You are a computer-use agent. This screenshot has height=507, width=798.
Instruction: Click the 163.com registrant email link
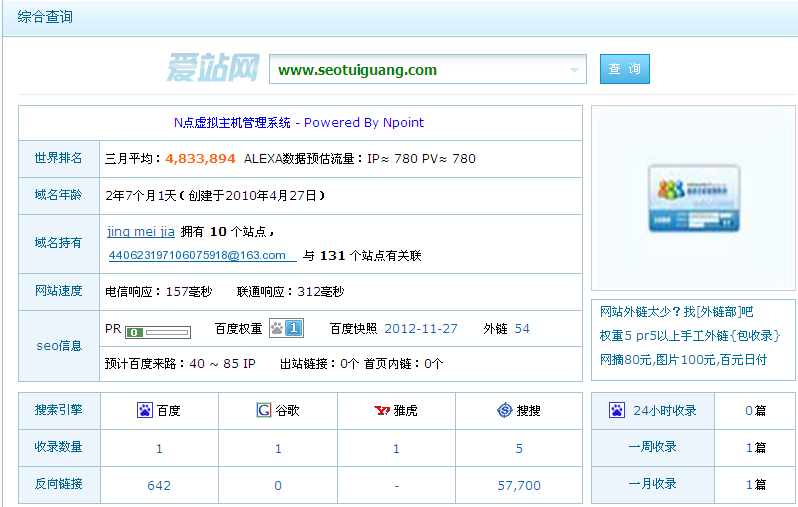coord(202,256)
